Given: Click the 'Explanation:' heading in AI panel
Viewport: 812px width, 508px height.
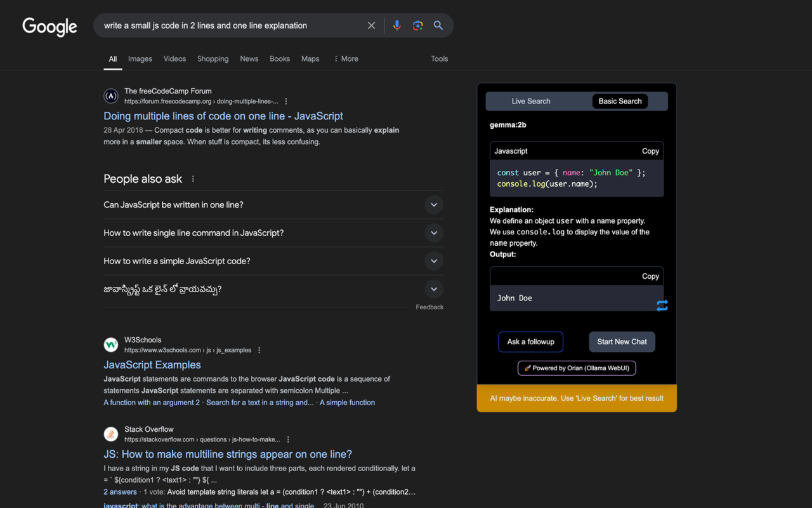Looking at the screenshot, I should click(x=511, y=210).
